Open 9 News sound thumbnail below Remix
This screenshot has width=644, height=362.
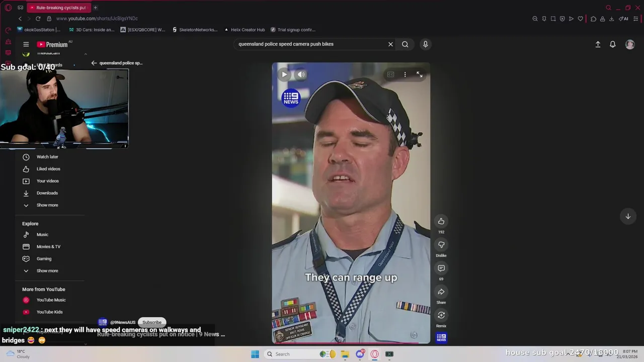(x=441, y=337)
